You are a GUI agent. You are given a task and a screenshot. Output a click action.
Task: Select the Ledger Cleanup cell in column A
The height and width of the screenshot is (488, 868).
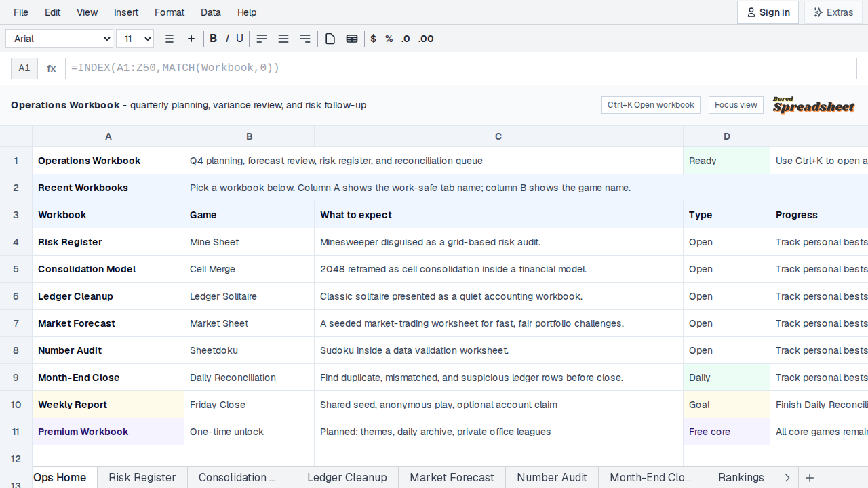(x=108, y=296)
